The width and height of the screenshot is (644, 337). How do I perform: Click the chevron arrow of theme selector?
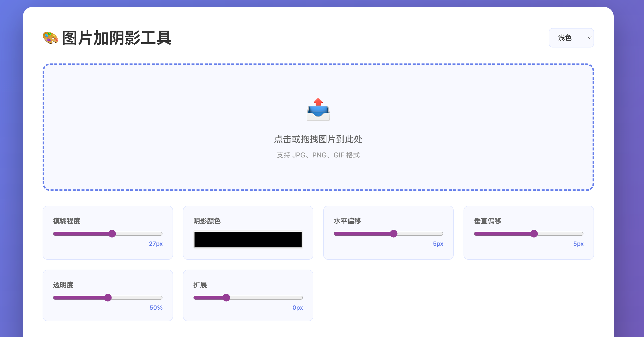coord(590,38)
